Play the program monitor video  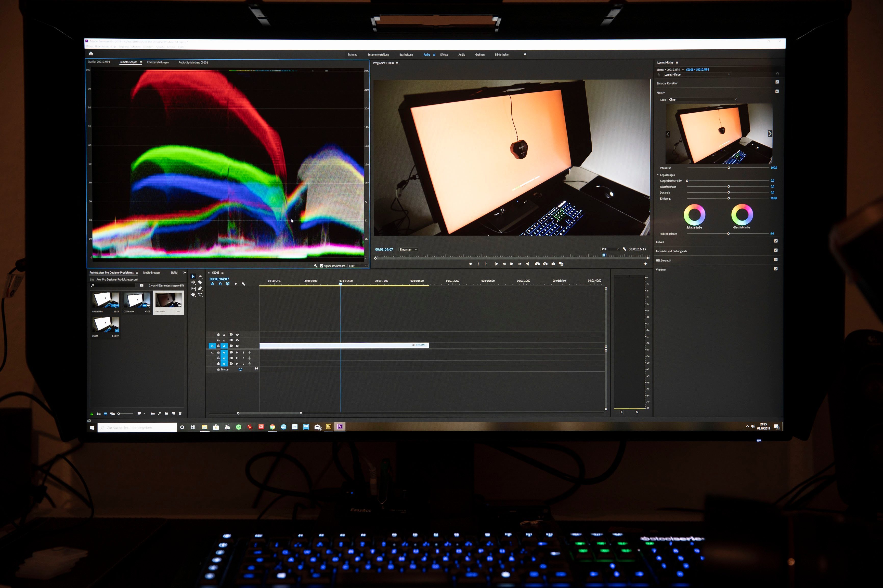click(x=512, y=264)
